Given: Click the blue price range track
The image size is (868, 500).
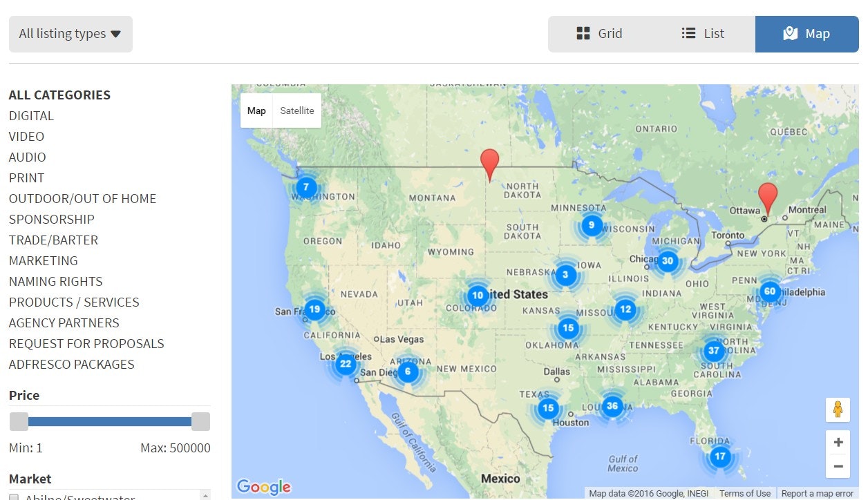Looking at the screenshot, I should pyautogui.click(x=110, y=421).
